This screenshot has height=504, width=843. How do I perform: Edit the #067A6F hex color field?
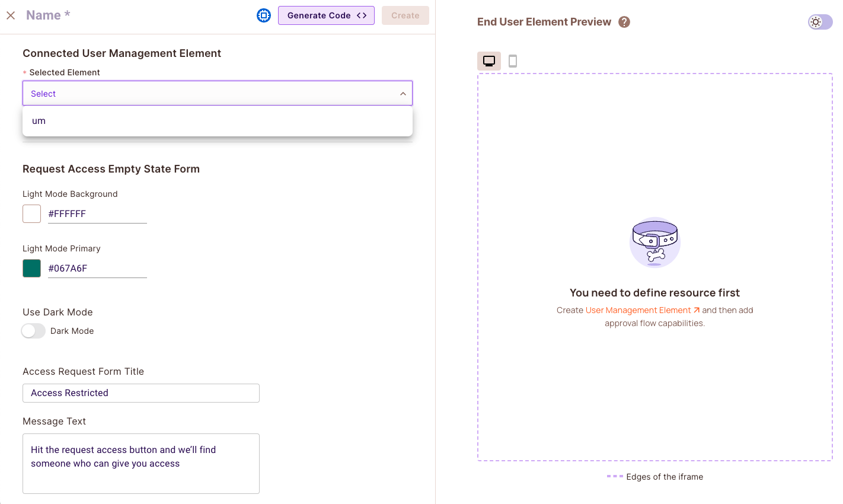tap(97, 268)
